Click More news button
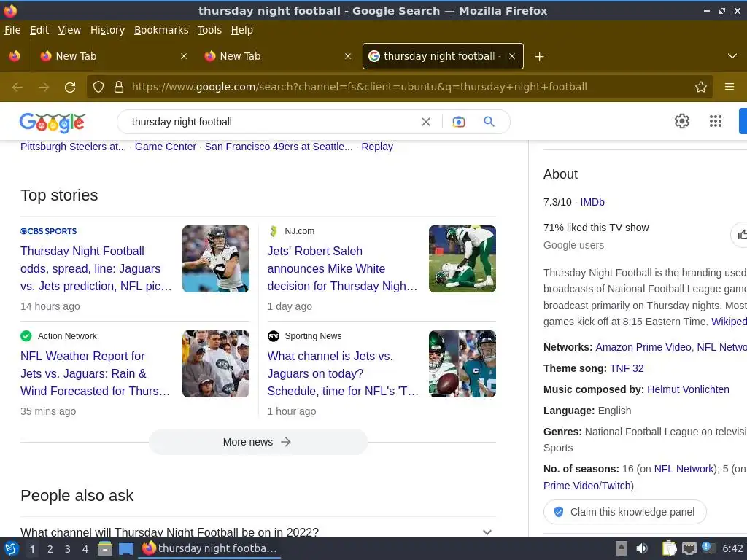Screen dimensions: 747x560 point(258,442)
